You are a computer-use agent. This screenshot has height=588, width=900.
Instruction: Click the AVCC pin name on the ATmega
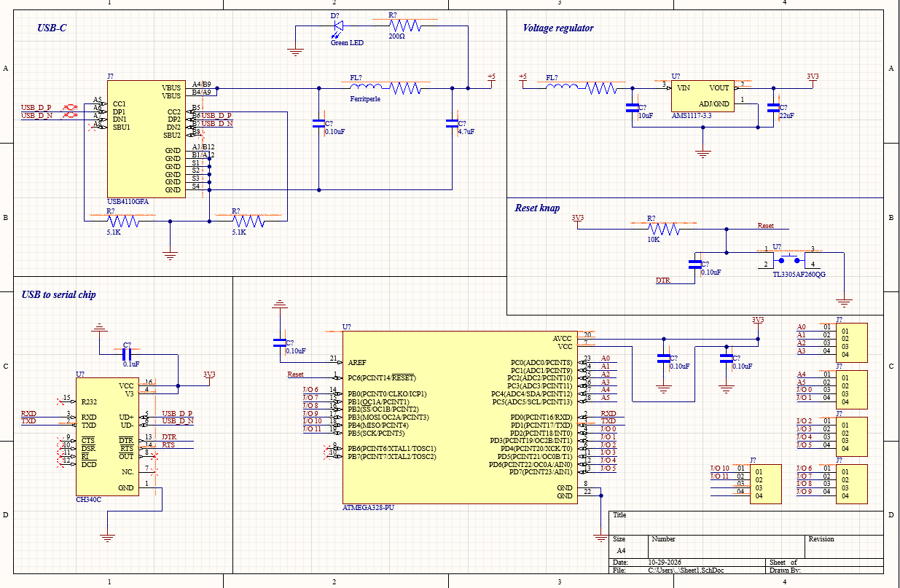click(x=563, y=339)
